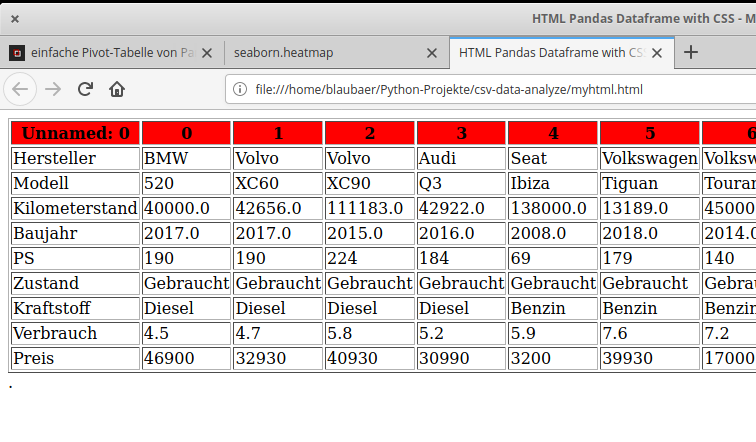Click the 'Verbrauch' row label

(x=75, y=334)
